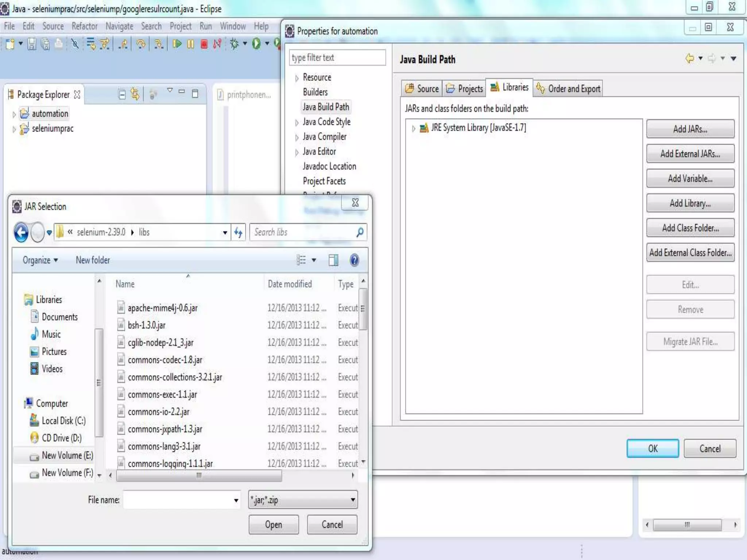Open the file type filter dropdown

click(352, 500)
